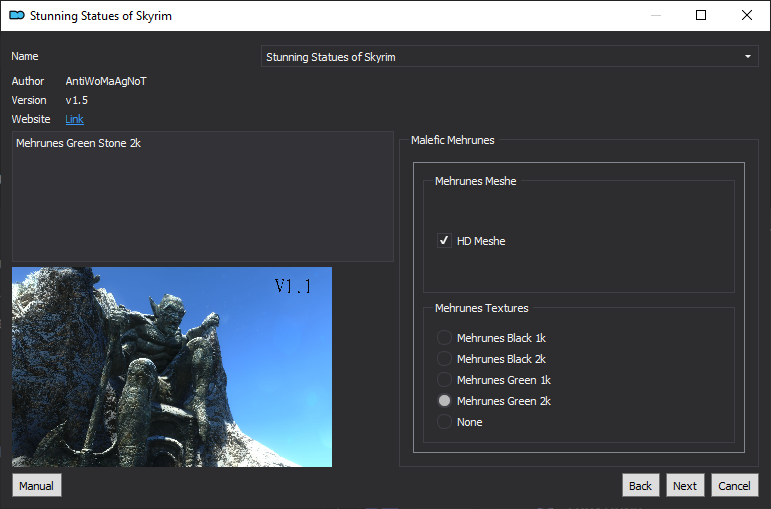Click the app icon in title bar
Viewport: 771px width, 509px height.
pos(17,15)
